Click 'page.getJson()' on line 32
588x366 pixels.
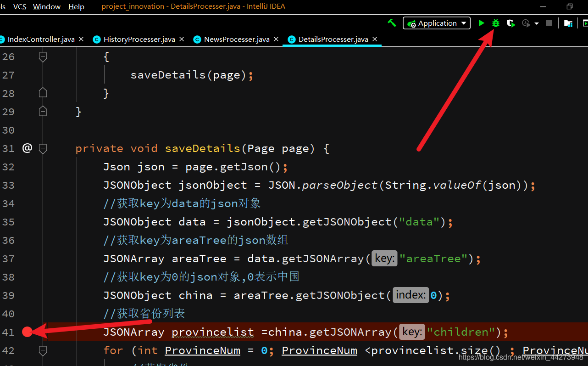pos(233,167)
